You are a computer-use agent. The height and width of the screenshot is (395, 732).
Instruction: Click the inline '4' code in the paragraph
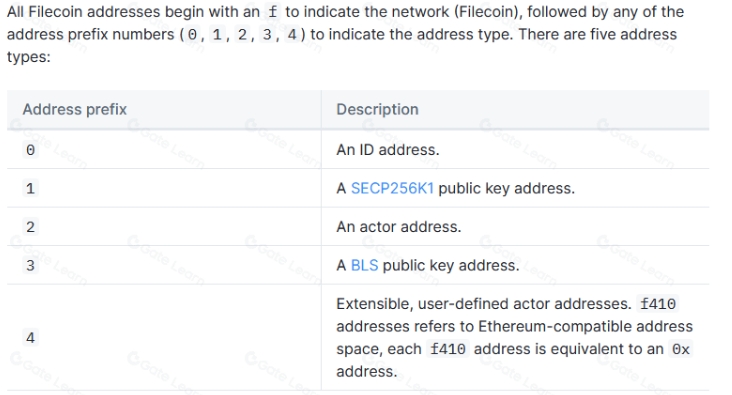click(x=292, y=35)
